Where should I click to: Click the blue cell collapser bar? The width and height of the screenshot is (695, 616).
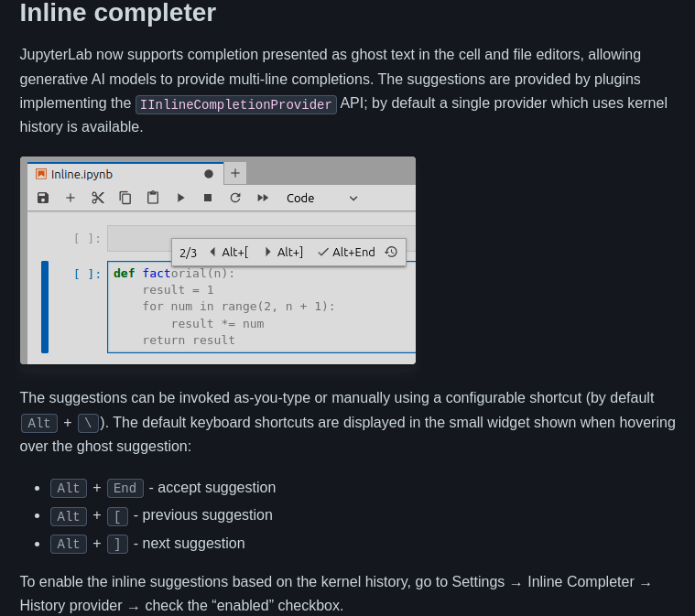(45, 308)
